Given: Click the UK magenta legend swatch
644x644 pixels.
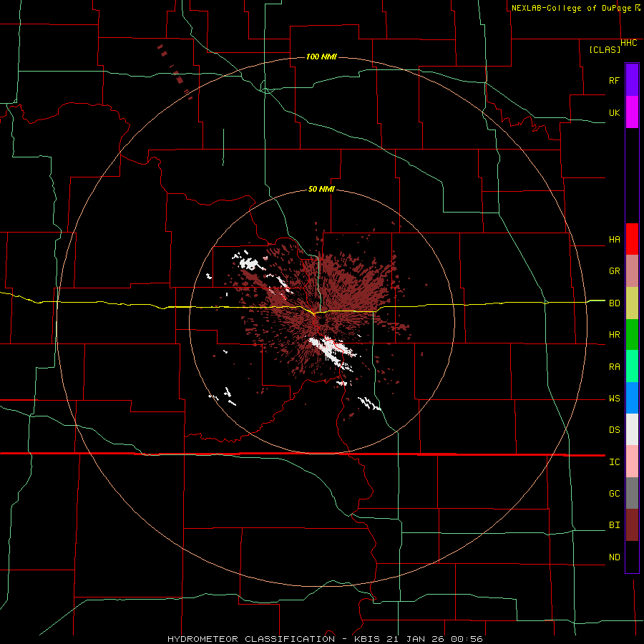Looking at the screenshot, I should point(632,112).
